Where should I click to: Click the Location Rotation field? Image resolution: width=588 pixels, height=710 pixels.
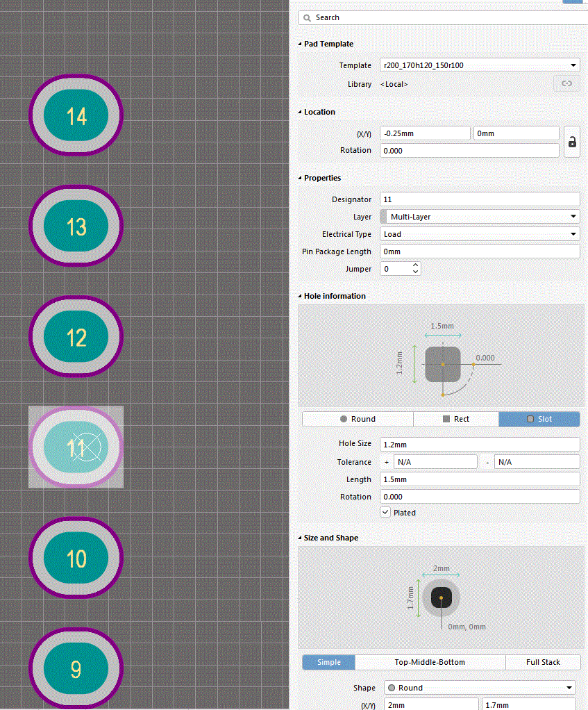tap(469, 151)
